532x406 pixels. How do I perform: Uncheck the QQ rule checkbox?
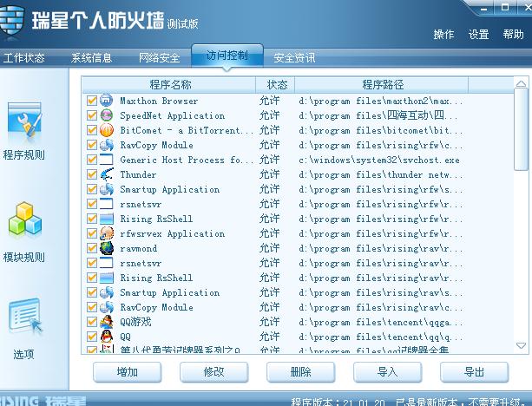click(x=92, y=337)
